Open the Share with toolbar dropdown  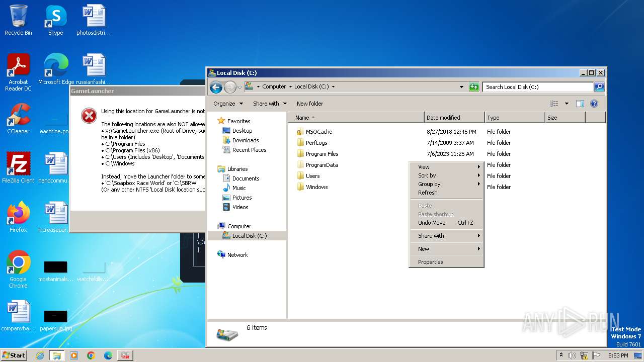point(270,104)
